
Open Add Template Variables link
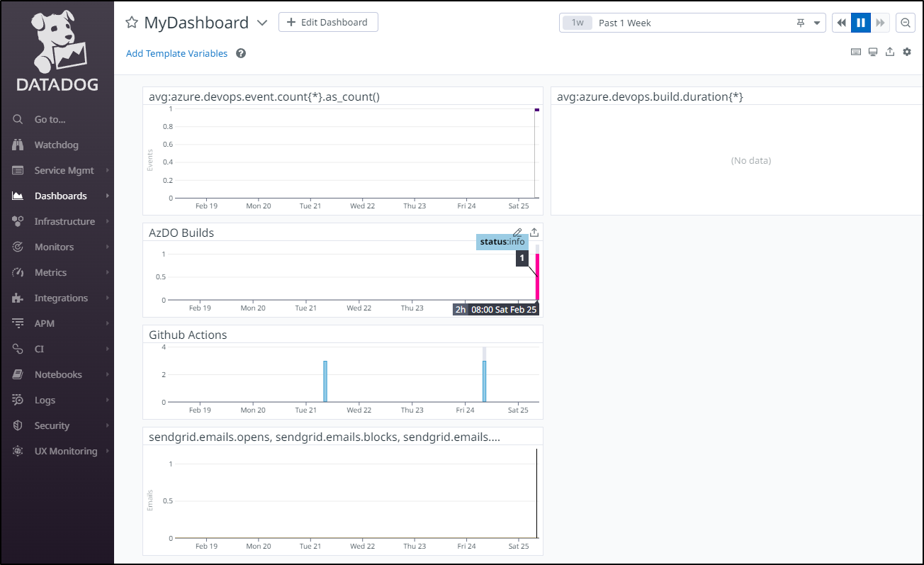[x=177, y=53]
